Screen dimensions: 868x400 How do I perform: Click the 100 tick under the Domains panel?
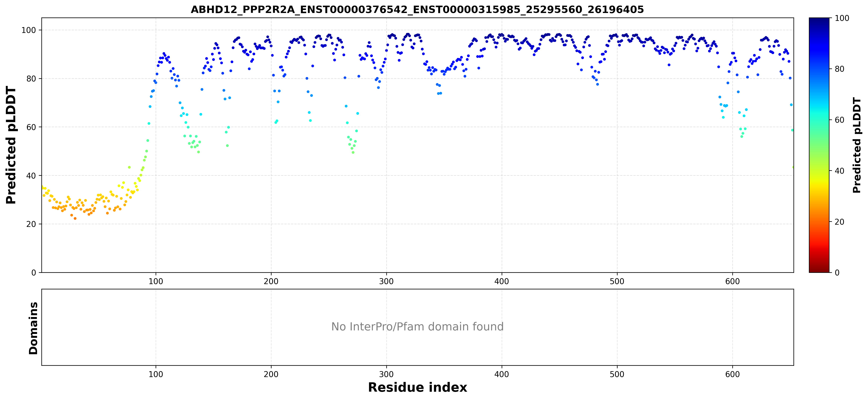coord(156,374)
